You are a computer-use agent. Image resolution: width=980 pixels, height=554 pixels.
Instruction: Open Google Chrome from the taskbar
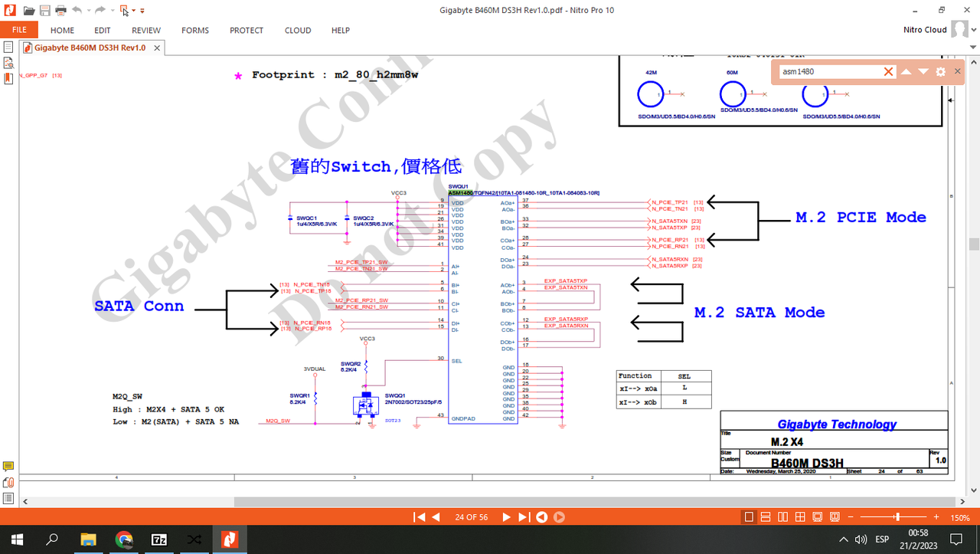124,539
